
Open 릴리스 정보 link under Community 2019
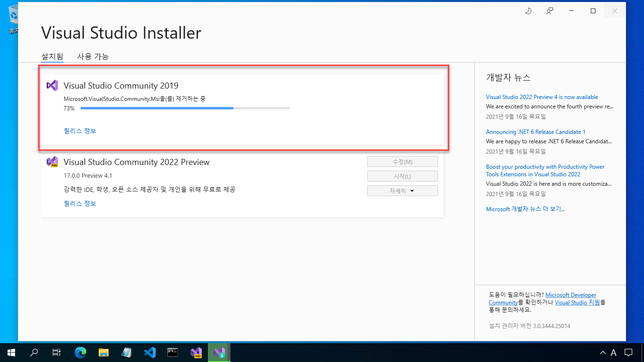80,131
